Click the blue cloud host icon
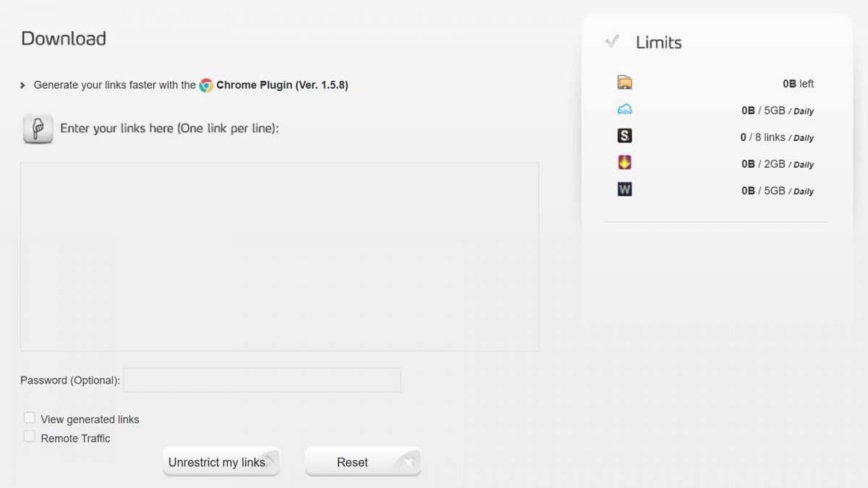 click(625, 109)
